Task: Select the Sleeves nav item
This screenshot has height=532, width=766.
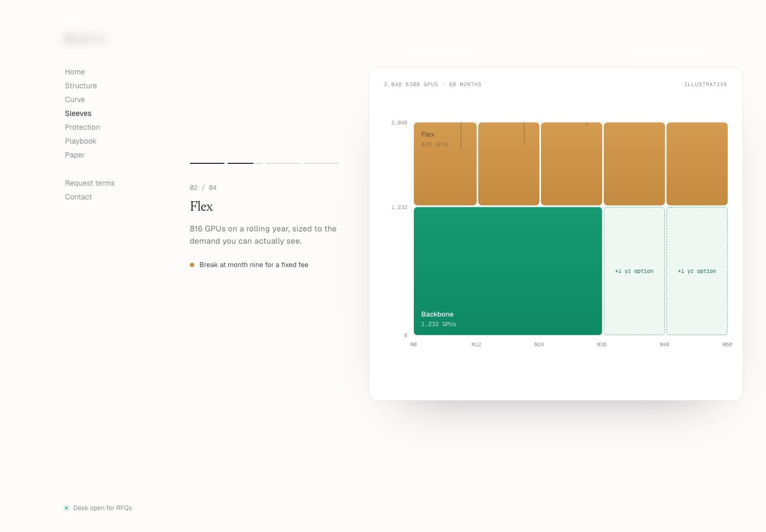Action: click(x=78, y=113)
